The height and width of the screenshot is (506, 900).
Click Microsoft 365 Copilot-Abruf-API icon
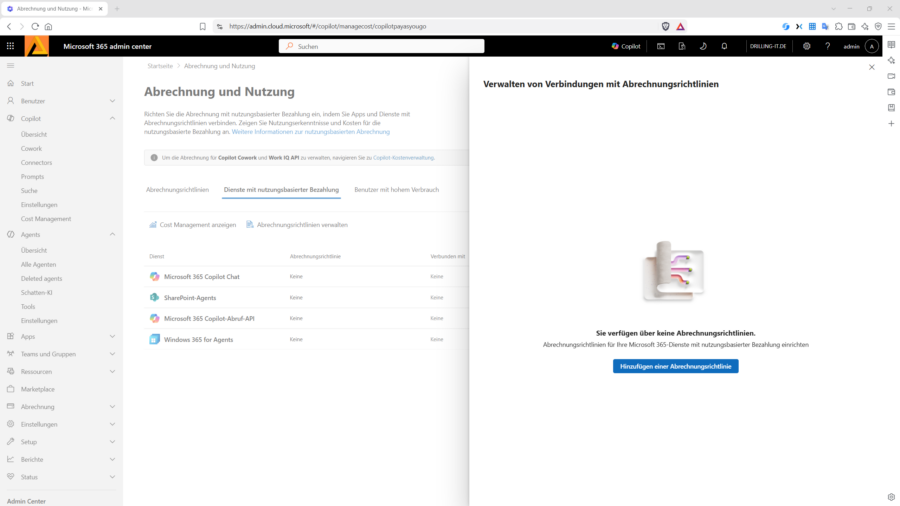coord(154,318)
